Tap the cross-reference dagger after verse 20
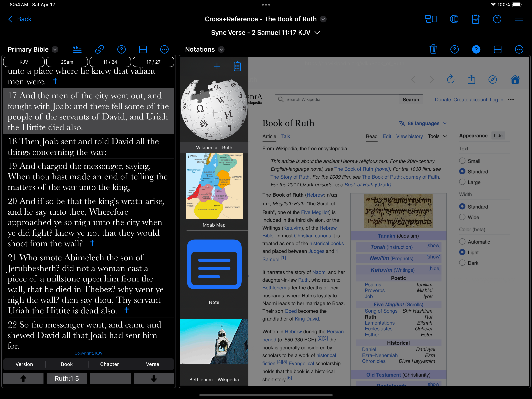This screenshot has height=399, width=532. pyautogui.click(x=92, y=243)
